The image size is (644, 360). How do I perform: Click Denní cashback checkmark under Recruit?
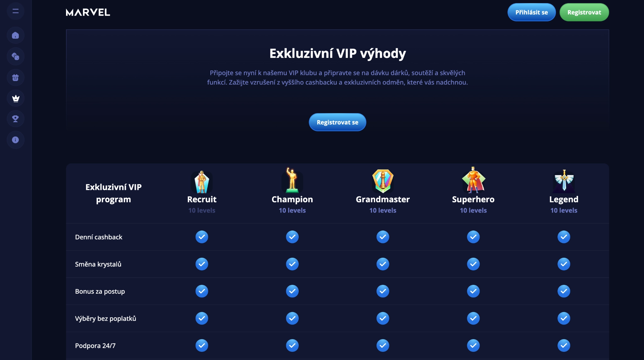202,237
